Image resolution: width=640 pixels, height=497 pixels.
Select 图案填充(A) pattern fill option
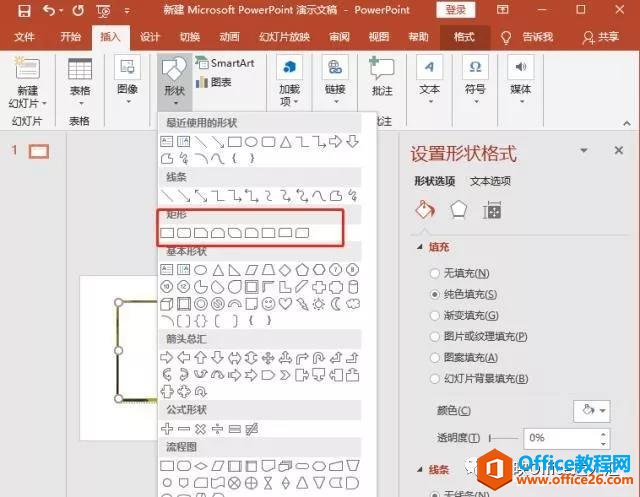pyautogui.click(x=464, y=358)
